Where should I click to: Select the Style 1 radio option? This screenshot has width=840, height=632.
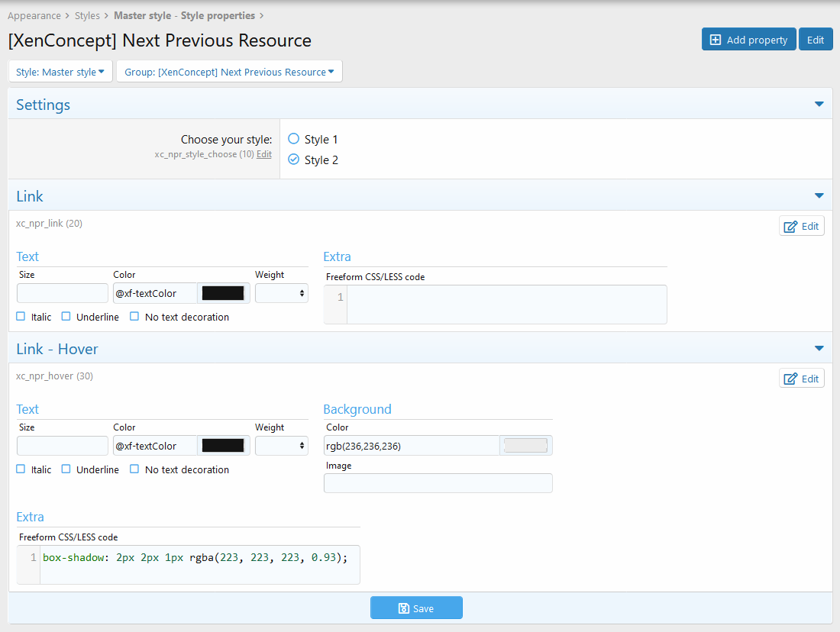click(293, 139)
